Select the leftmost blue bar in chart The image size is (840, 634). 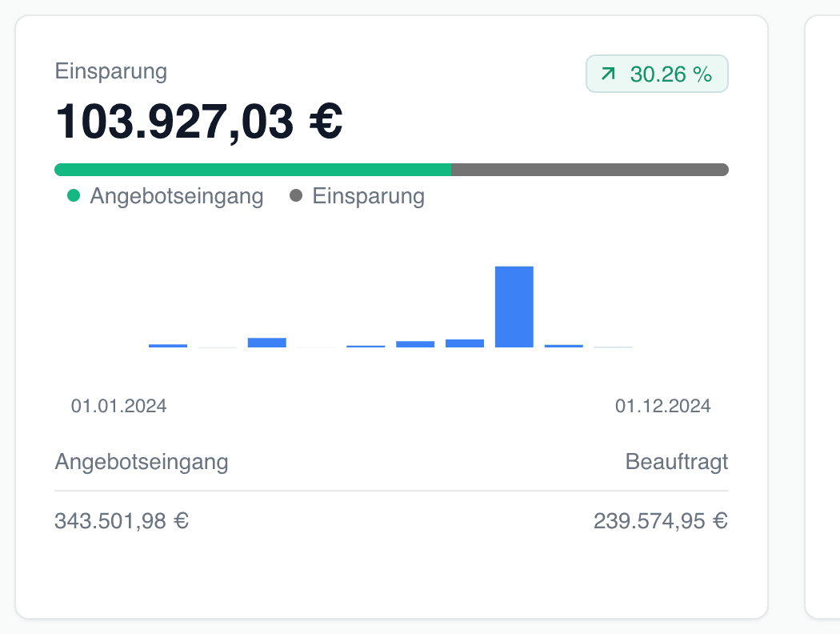tap(168, 345)
